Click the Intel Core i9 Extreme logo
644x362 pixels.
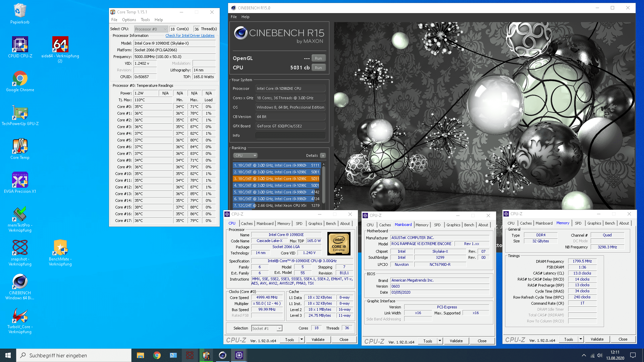[x=339, y=244]
